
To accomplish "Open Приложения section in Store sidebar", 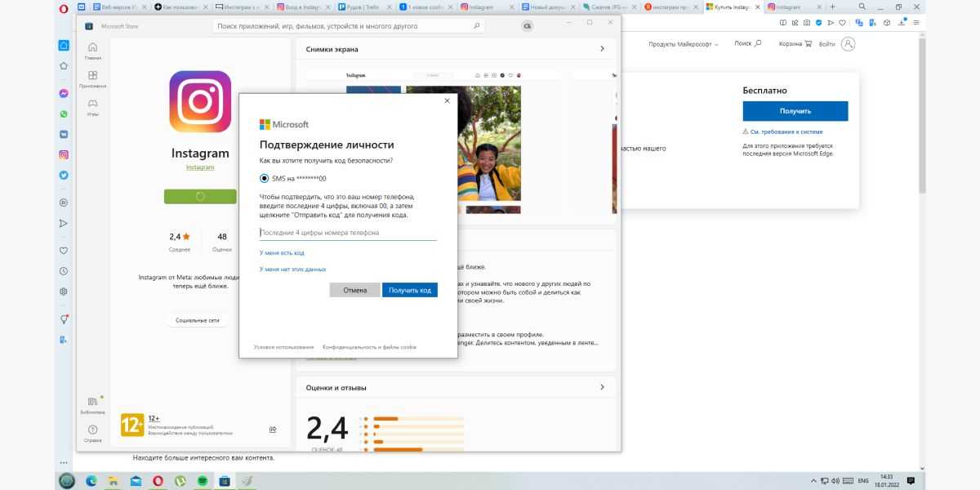I will click(92, 79).
